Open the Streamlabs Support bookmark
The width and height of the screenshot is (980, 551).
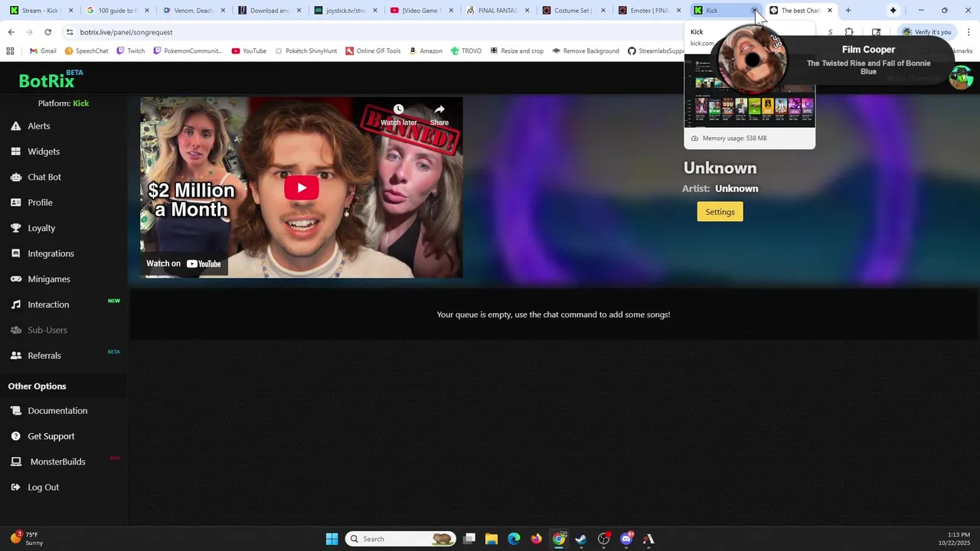(655, 51)
